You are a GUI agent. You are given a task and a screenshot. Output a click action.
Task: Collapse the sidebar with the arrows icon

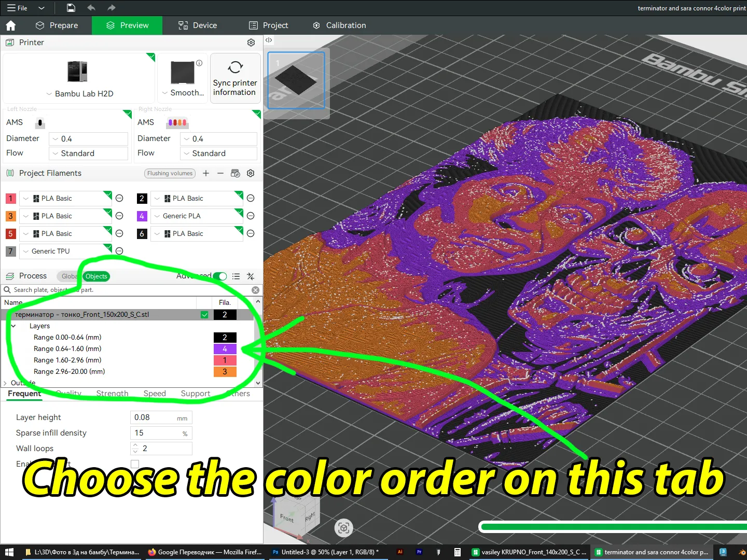(269, 40)
